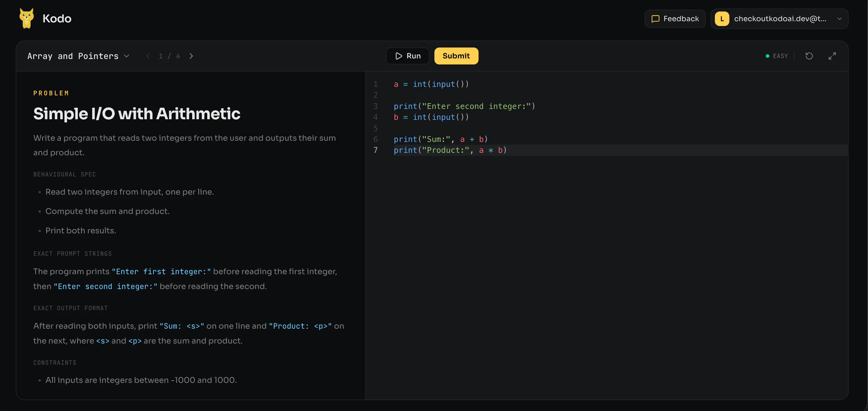This screenshot has height=411, width=868.
Task: Expand the editor to fullscreen
Action: coord(832,56)
